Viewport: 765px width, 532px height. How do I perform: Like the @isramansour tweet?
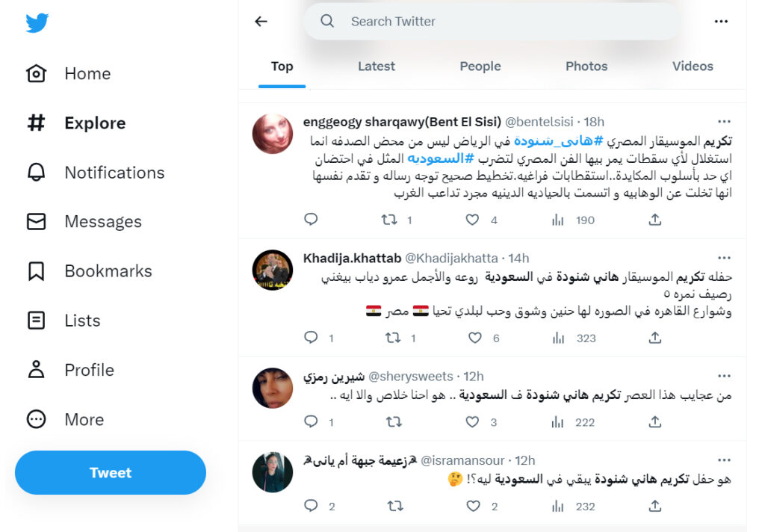472,506
